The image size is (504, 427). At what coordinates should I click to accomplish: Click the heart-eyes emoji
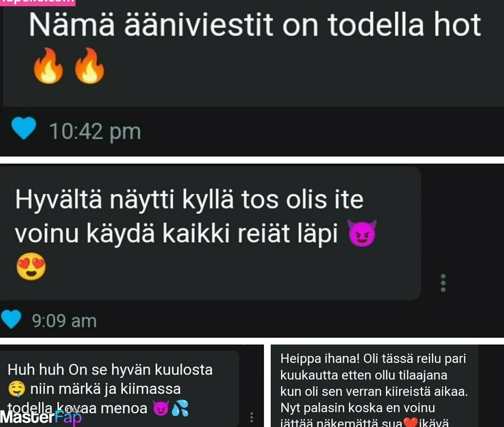coord(31,266)
